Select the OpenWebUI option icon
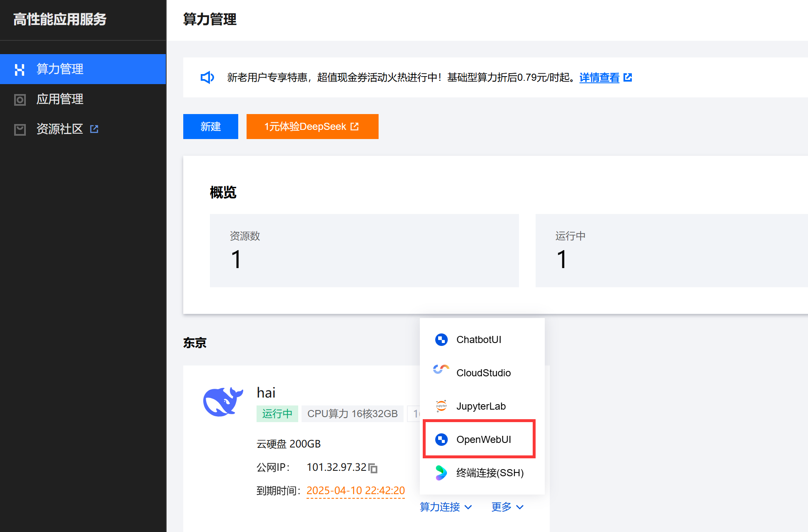Screen dimensions: 808x532 [441, 439]
